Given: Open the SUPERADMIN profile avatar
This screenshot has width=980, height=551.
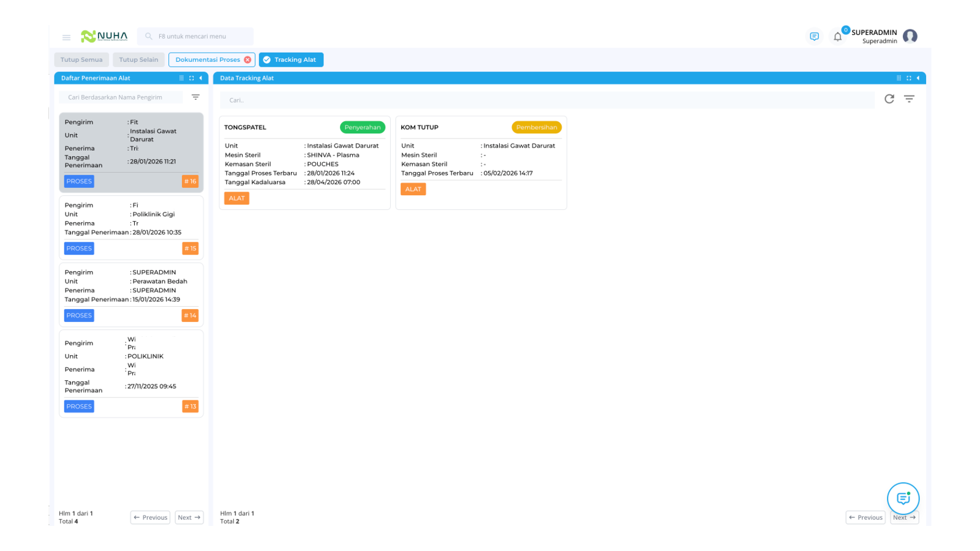Looking at the screenshot, I should click(x=910, y=36).
